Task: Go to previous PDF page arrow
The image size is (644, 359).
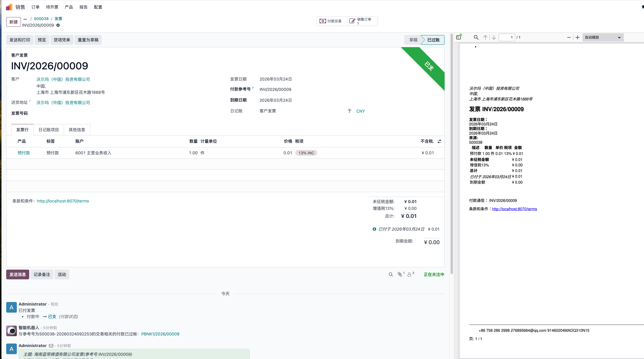Action: click(x=485, y=37)
